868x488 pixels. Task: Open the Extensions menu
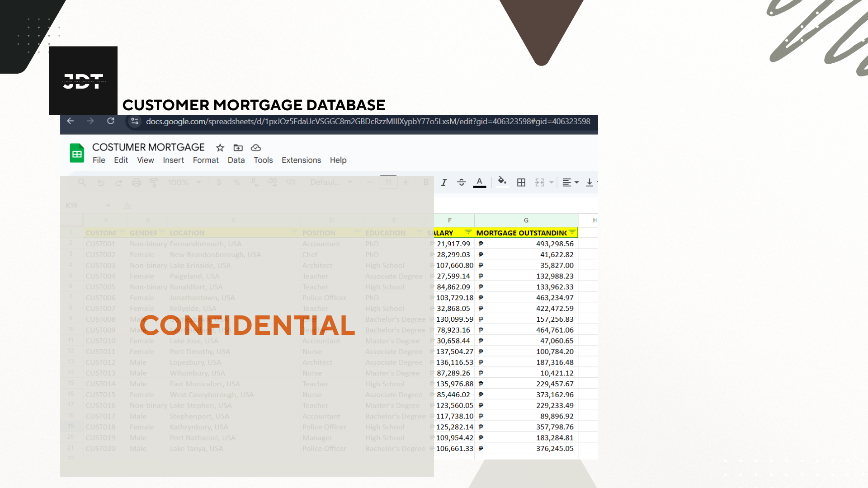301,160
